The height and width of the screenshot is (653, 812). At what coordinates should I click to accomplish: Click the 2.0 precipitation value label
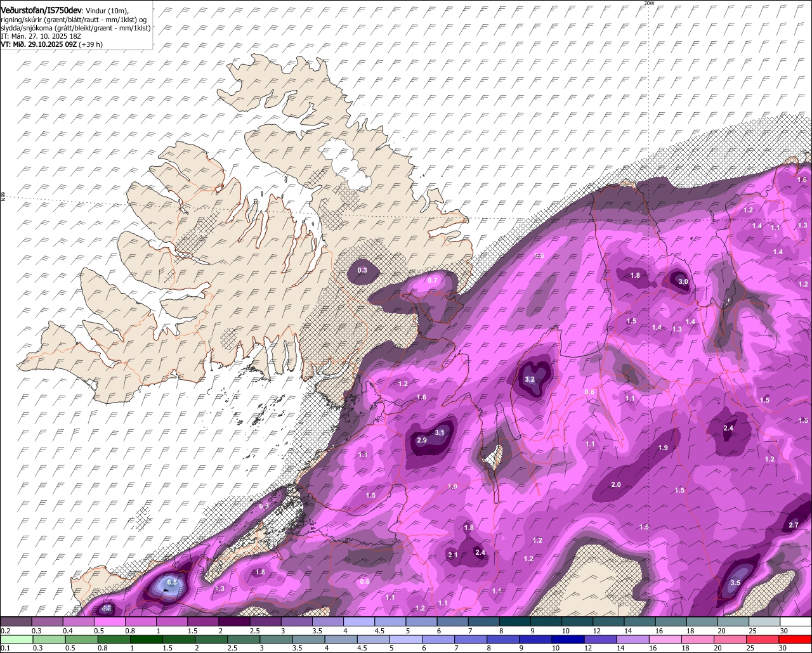point(615,484)
